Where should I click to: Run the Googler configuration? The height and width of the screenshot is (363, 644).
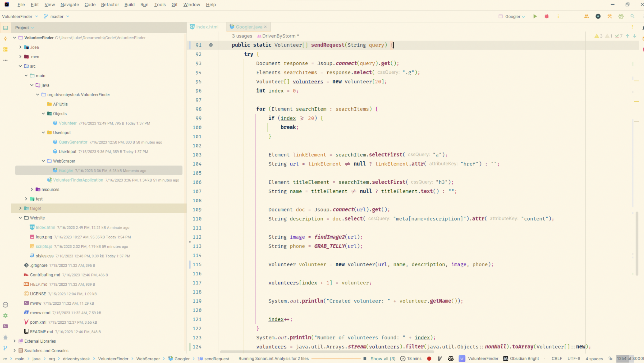click(x=535, y=16)
